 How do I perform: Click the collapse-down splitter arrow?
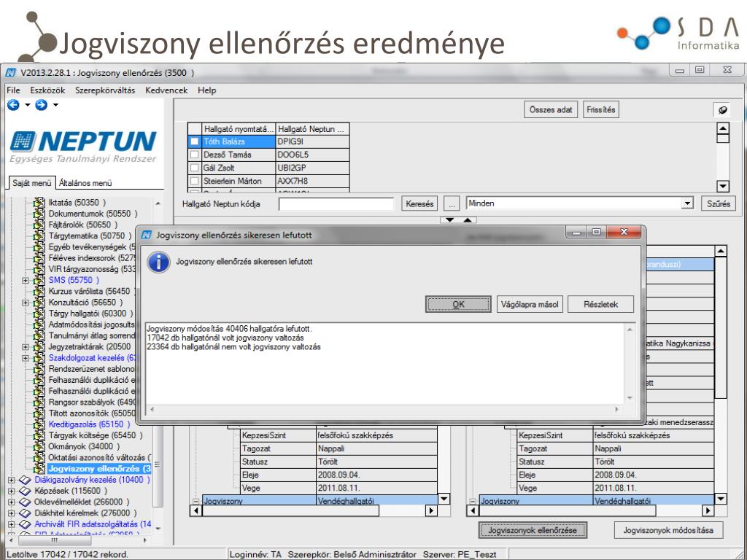(x=449, y=220)
